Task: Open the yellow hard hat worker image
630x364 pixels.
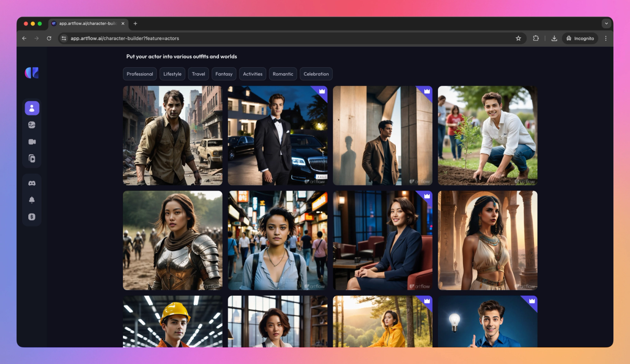Action: click(173, 322)
